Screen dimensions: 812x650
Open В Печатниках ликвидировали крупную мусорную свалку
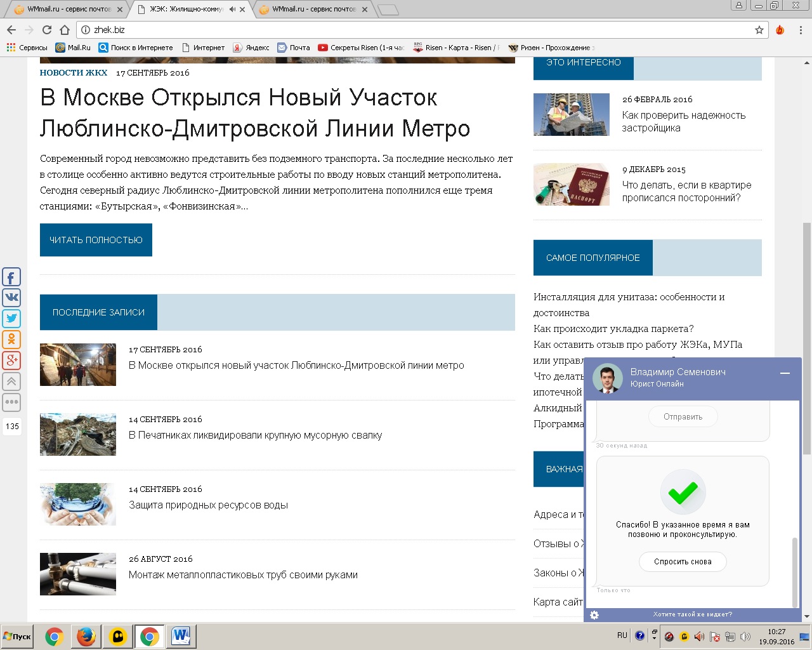[x=255, y=435]
